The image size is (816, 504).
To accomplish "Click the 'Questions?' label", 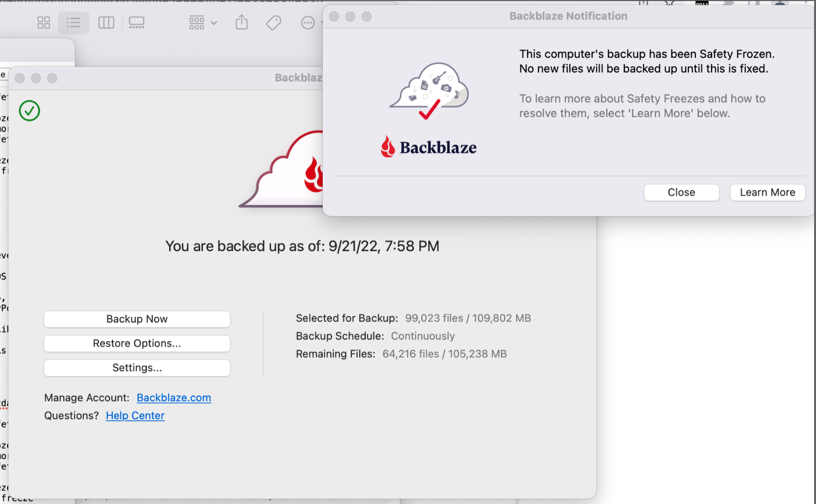I will [x=72, y=416].
